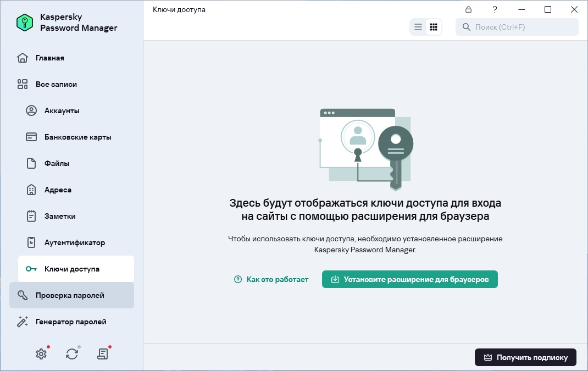Open Банковские карты section
Viewport: 588px width, 371px height.
[x=76, y=137]
